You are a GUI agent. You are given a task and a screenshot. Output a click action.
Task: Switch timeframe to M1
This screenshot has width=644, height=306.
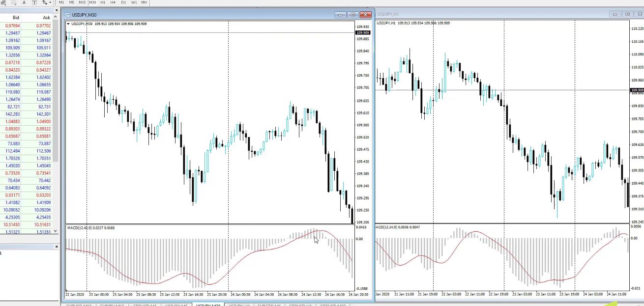61,2
